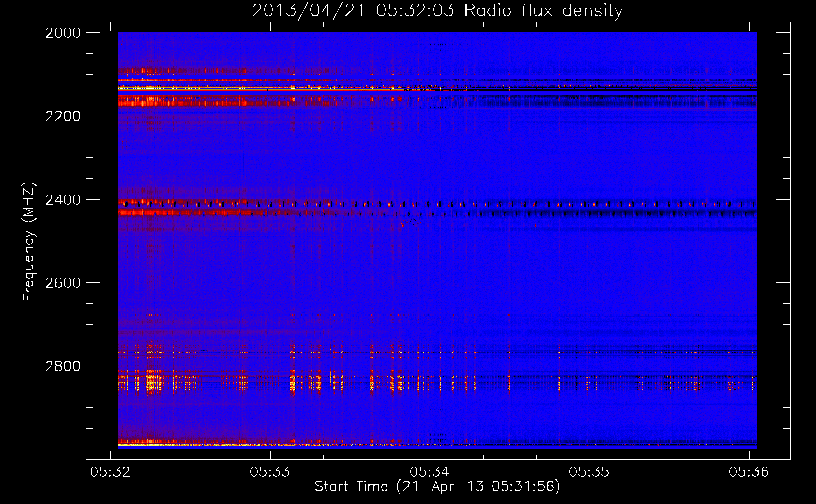This screenshot has height=504, width=816.
Task: Click the 05:35 time tick label
Action: pos(589,472)
